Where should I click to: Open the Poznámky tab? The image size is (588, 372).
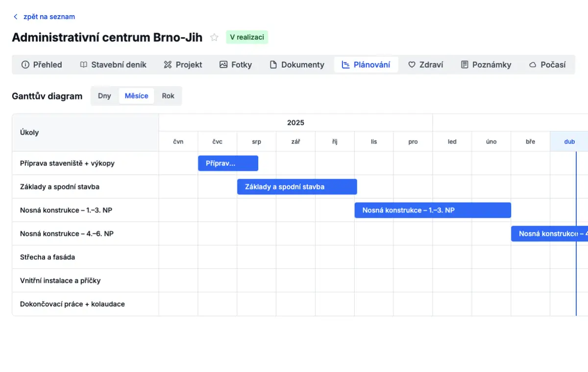point(486,65)
